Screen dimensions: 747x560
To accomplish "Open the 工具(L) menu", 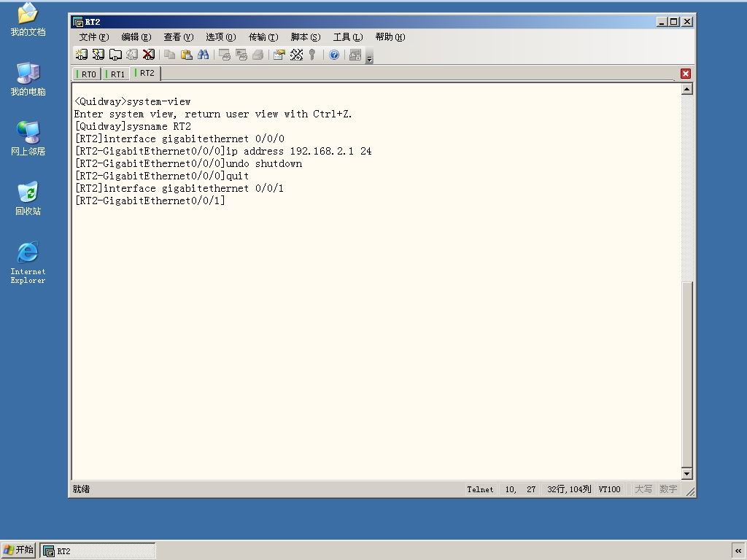I will click(x=348, y=37).
